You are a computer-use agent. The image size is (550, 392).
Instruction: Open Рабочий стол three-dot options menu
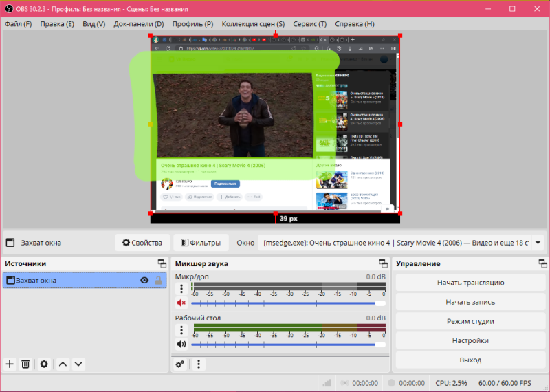181,330
